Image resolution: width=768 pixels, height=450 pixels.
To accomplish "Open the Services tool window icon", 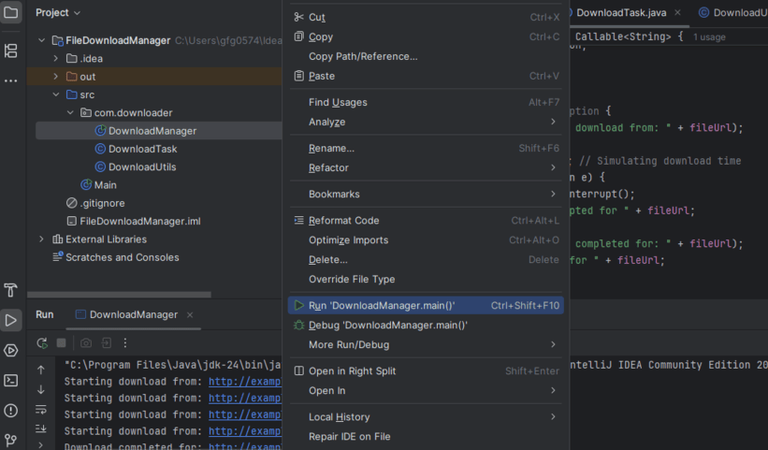I will [11, 350].
